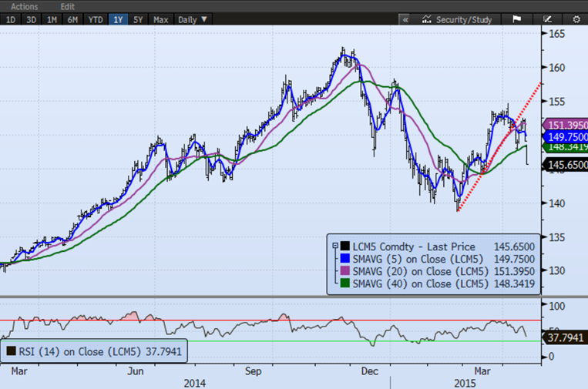The height and width of the screenshot is (389, 588).
Task: Select the 1Y time range
Action: point(118,19)
